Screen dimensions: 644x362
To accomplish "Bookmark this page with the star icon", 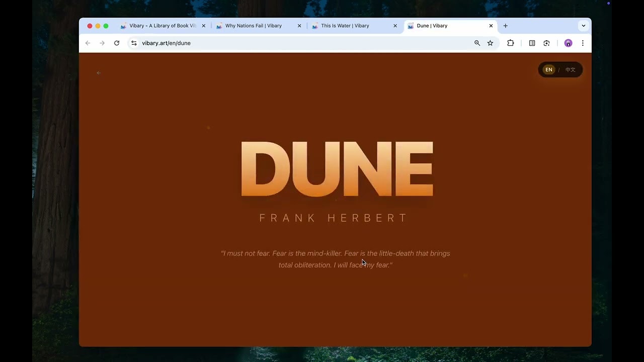I will point(490,43).
